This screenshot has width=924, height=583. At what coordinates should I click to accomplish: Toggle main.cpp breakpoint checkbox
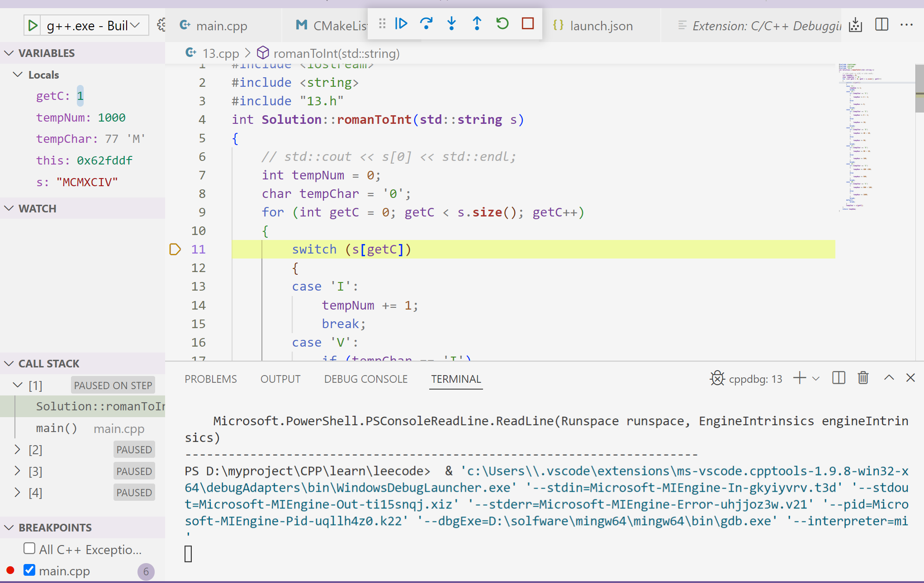29,571
